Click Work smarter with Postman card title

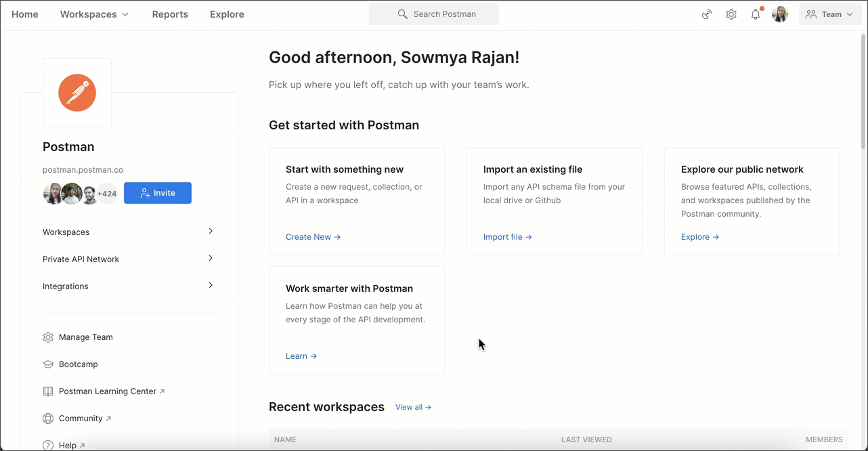[x=349, y=288]
